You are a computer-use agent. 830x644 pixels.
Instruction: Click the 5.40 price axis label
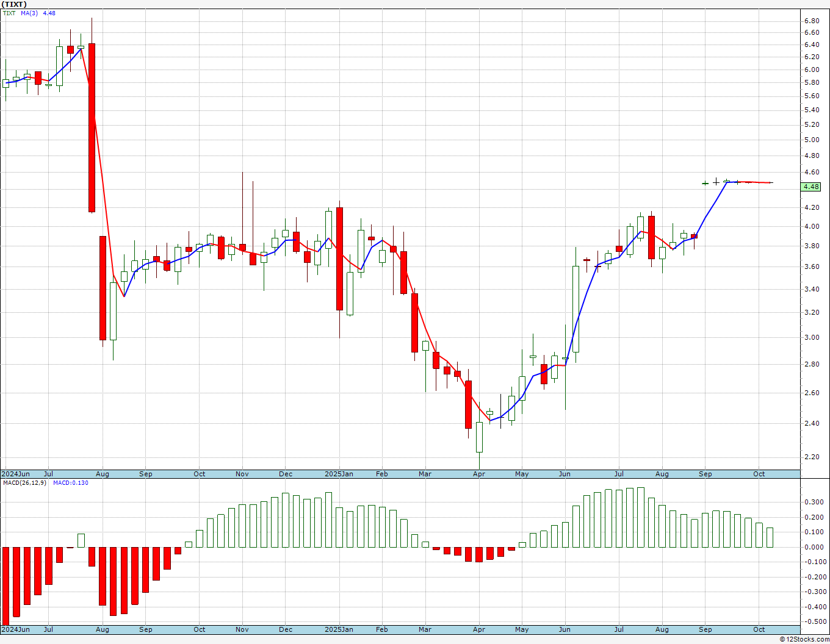point(812,110)
